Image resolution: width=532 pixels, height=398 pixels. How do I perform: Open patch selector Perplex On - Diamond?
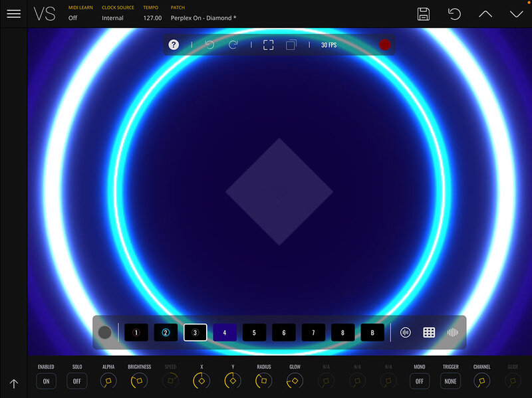point(203,13)
